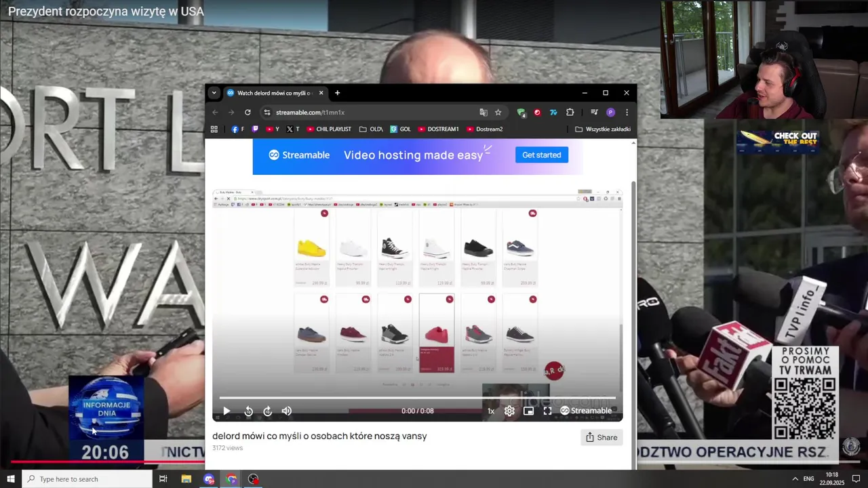
Task: Click the video progress bar
Action: (x=417, y=398)
